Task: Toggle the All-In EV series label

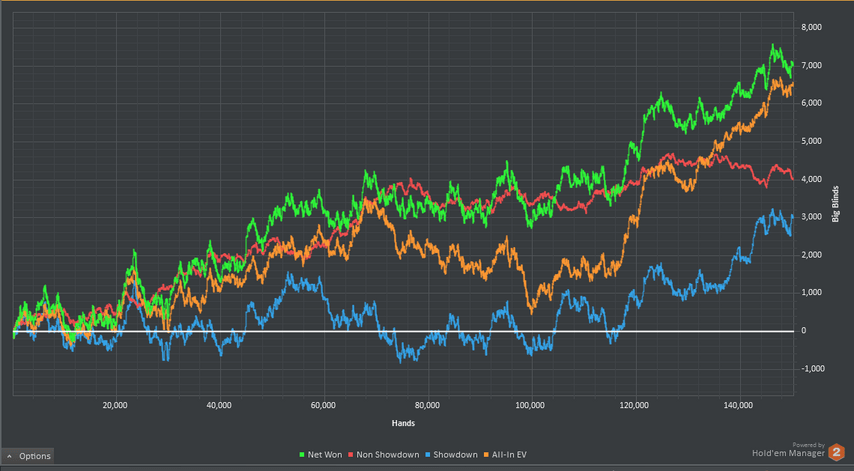Action: 509,455
